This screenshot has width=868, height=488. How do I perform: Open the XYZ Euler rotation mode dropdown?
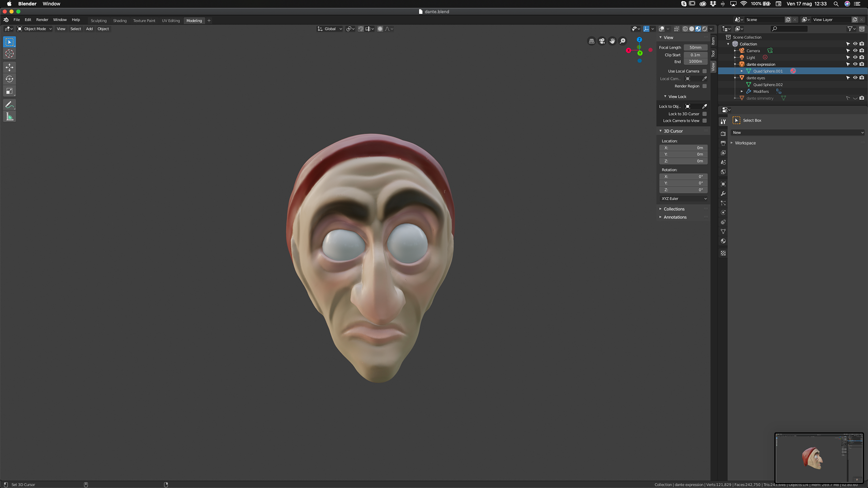click(684, 199)
